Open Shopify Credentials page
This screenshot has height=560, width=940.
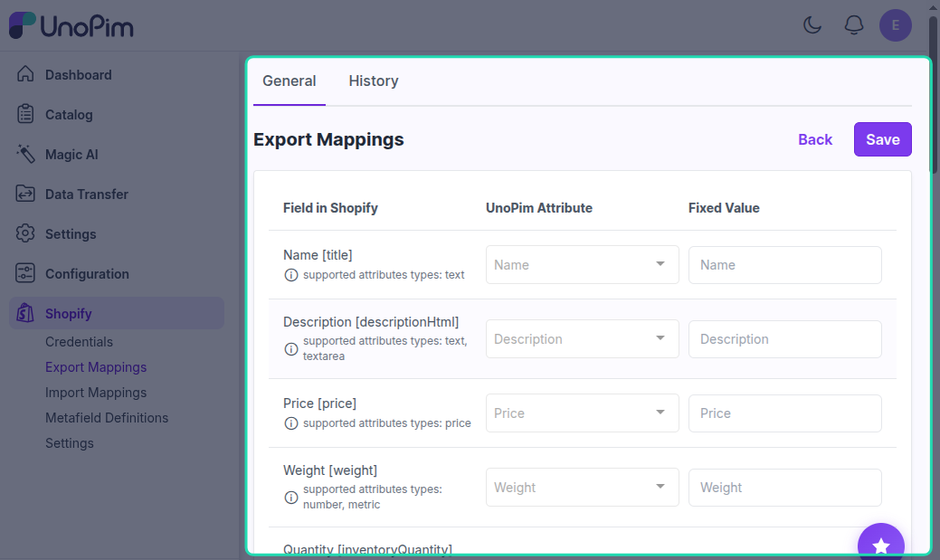click(x=79, y=342)
